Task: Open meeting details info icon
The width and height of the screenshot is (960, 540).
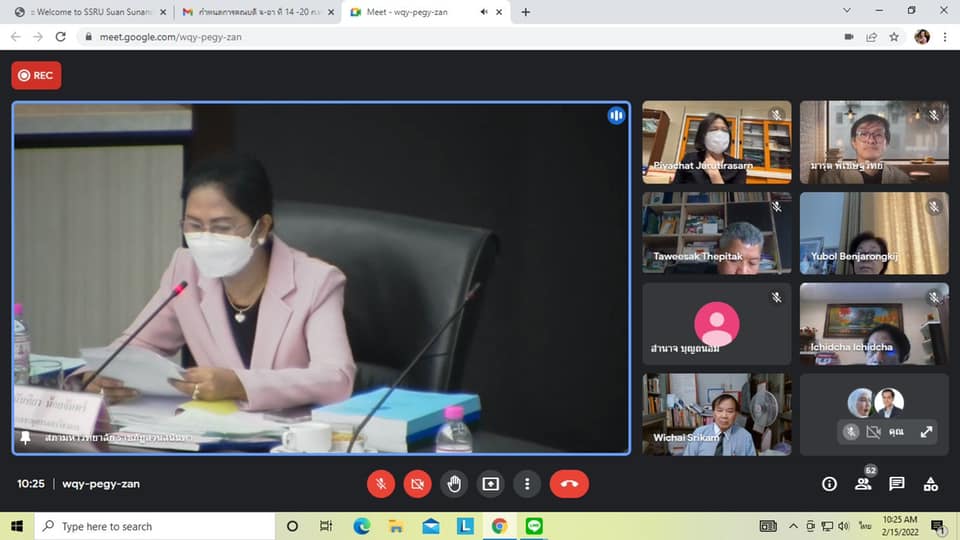Action: click(829, 484)
